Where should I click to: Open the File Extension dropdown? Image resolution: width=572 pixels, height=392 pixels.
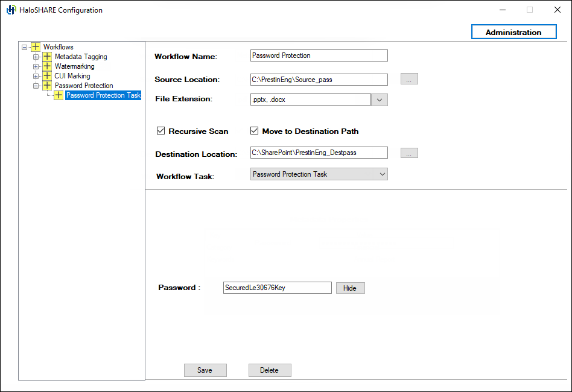(380, 99)
